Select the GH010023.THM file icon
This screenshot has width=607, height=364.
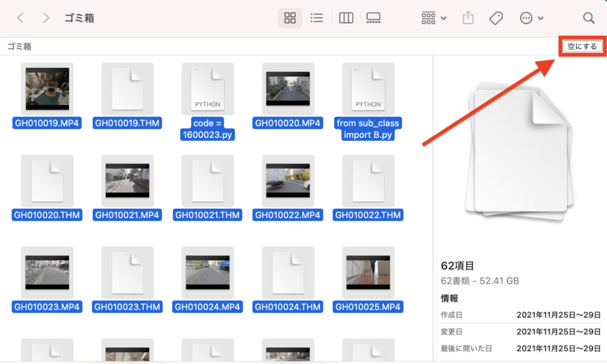(127, 273)
